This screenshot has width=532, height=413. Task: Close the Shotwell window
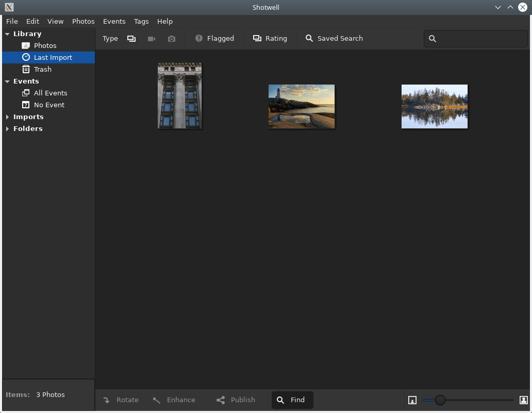point(523,7)
